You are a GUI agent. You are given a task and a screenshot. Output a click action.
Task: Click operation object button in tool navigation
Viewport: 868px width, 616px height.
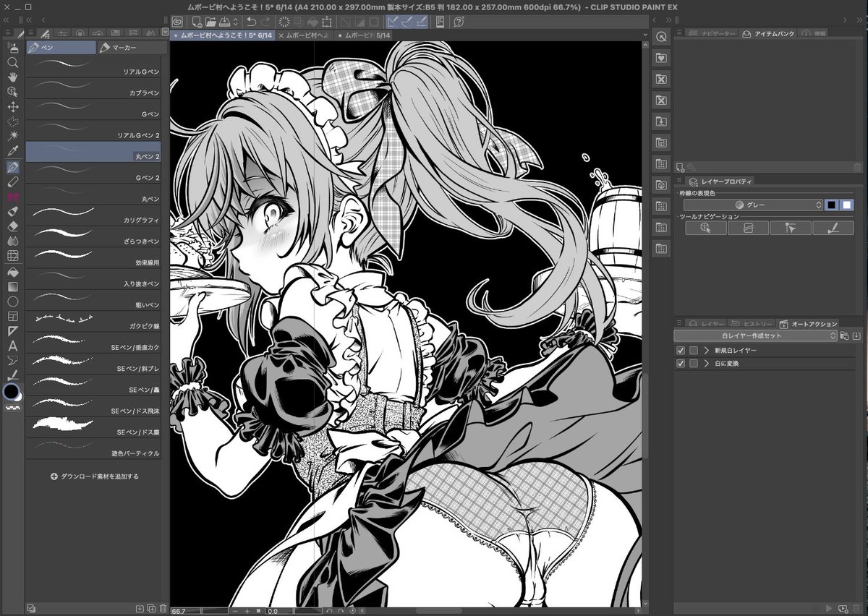(705, 228)
